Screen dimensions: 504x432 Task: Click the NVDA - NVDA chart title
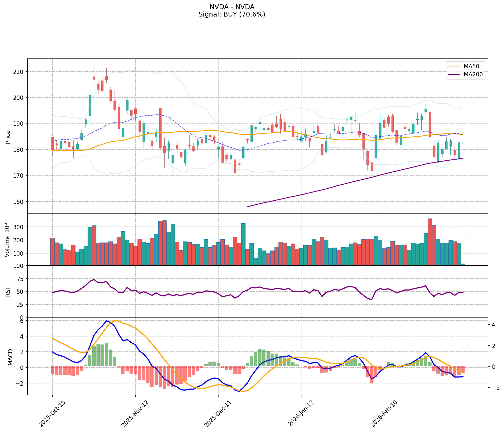pos(232,7)
